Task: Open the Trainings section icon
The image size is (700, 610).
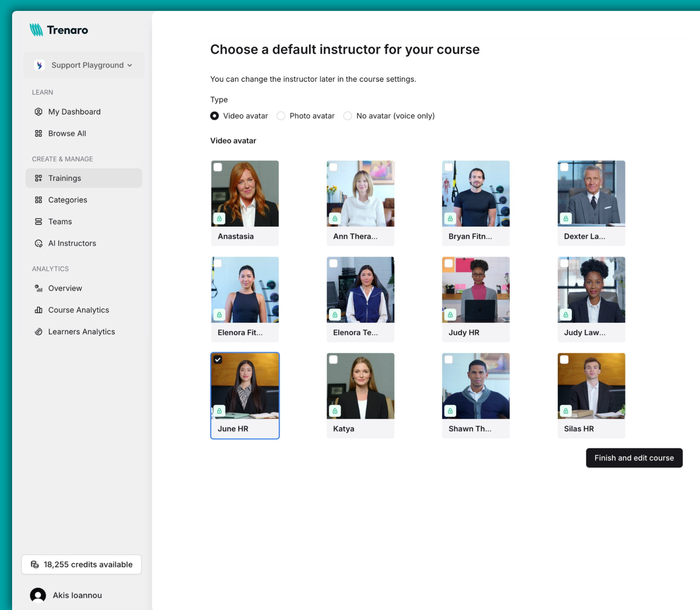Action: pyautogui.click(x=39, y=178)
